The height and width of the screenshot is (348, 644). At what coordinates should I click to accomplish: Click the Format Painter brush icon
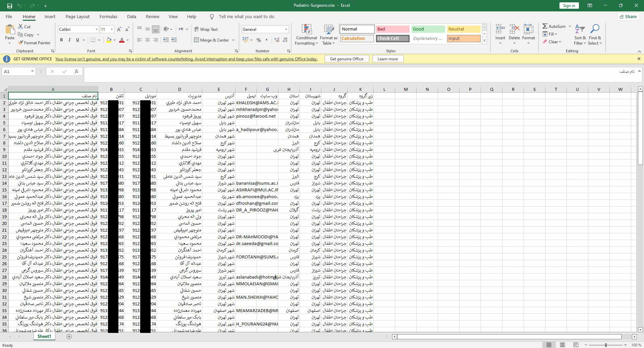pos(21,43)
